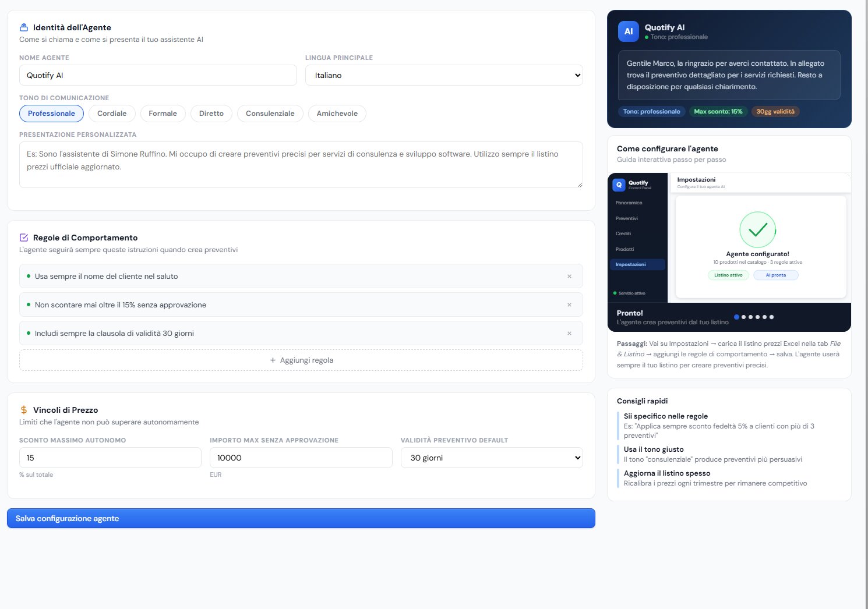Remove rule 'Non scontare mai oltre il 15%'
The height and width of the screenshot is (609, 868).
tap(569, 305)
